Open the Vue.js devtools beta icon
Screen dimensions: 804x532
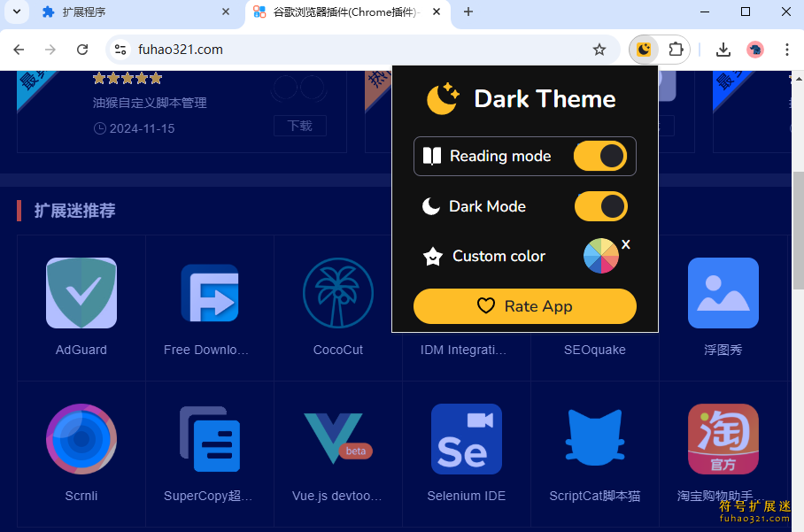pyautogui.click(x=338, y=438)
